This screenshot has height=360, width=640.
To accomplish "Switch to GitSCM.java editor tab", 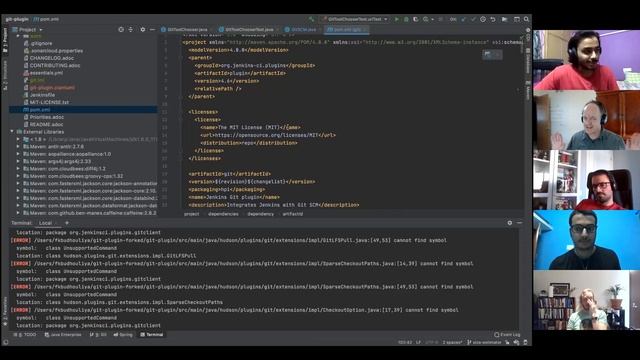I will coord(301,30).
